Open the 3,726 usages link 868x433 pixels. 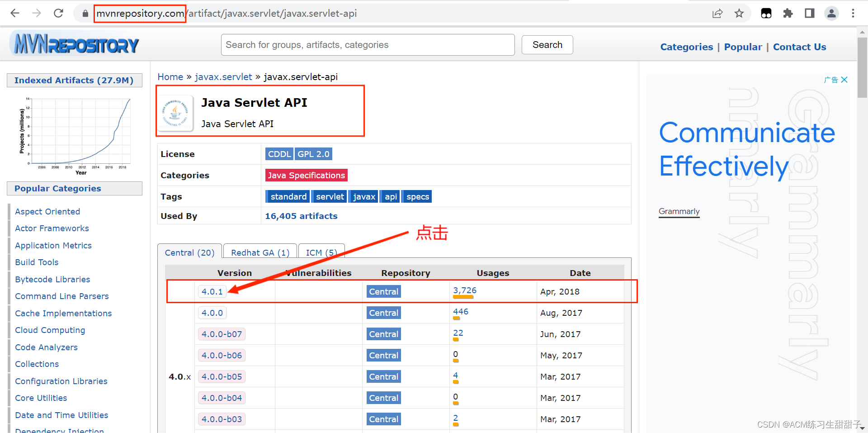click(x=465, y=290)
